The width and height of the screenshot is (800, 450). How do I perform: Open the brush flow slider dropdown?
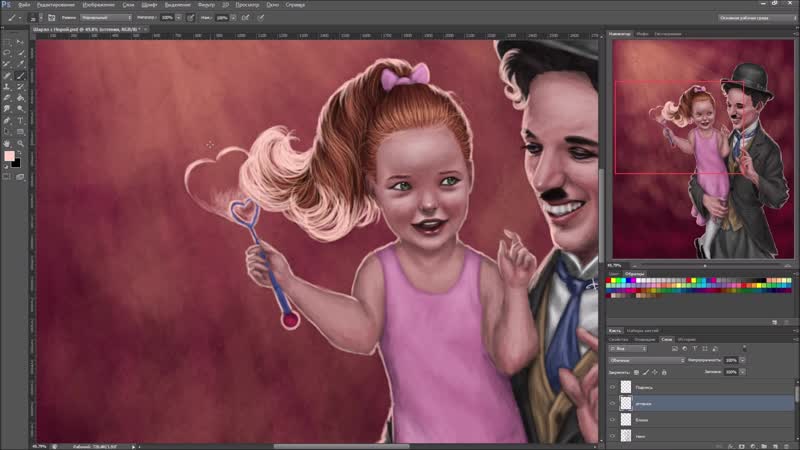pos(233,18)
